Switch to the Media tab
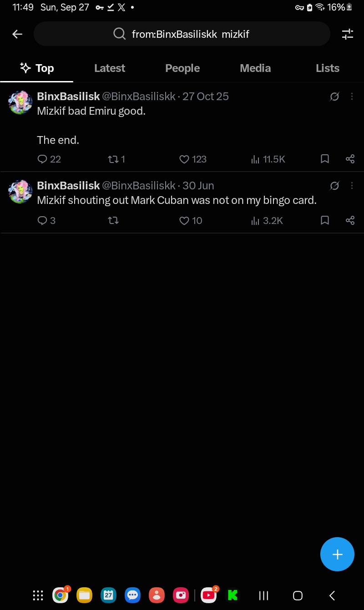Viewport: 364px width, 610px height. tap(255, 68)
